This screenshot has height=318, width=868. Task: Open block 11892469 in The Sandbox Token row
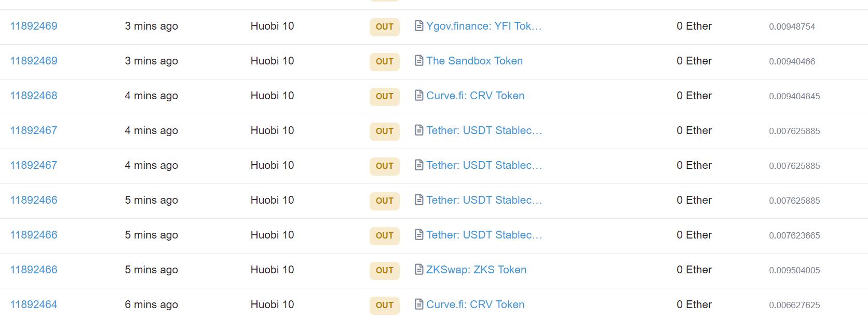tap(34, 61)
